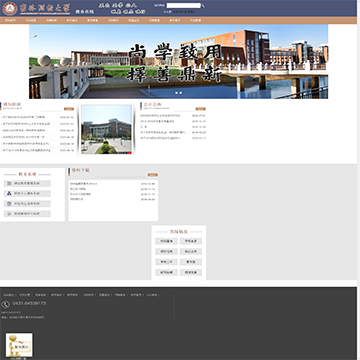Click bottom-left button in 友情链接 panel
The image size is (360, 360).
(166, 272)
